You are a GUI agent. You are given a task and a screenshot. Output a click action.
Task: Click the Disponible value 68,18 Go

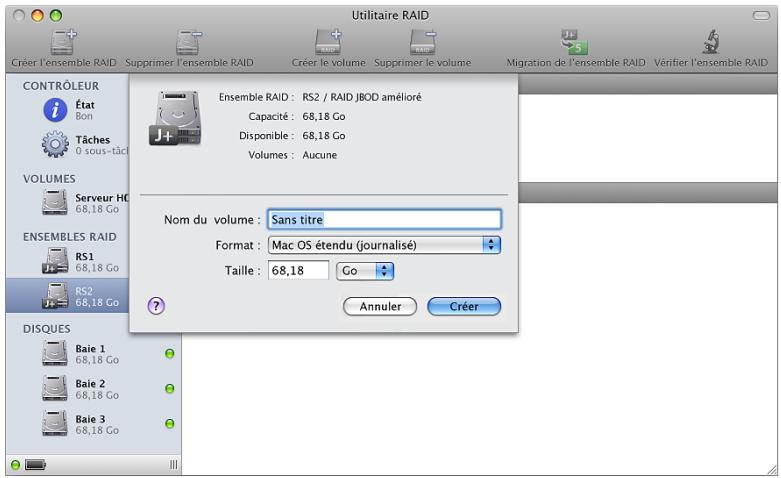pos(324,136)
